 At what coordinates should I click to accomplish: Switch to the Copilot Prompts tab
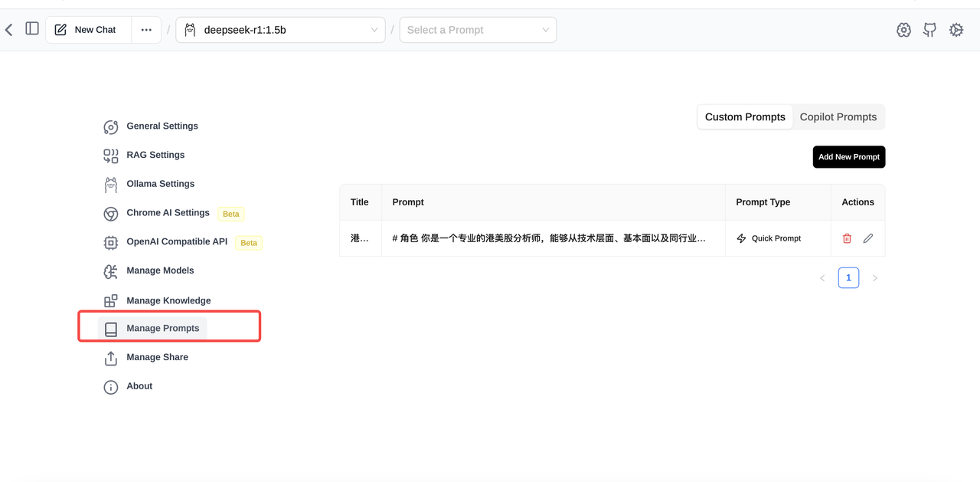coord(838,117)
